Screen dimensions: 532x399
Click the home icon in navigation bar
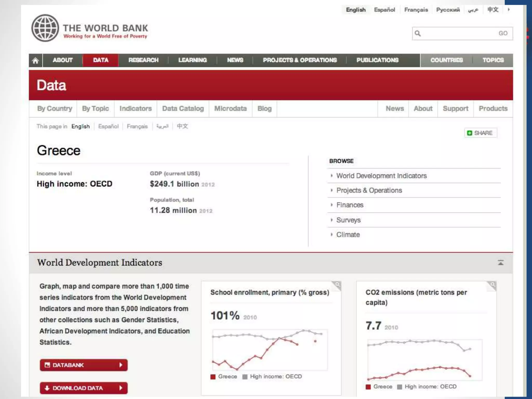pyautogui.click(x=36, y=61)
